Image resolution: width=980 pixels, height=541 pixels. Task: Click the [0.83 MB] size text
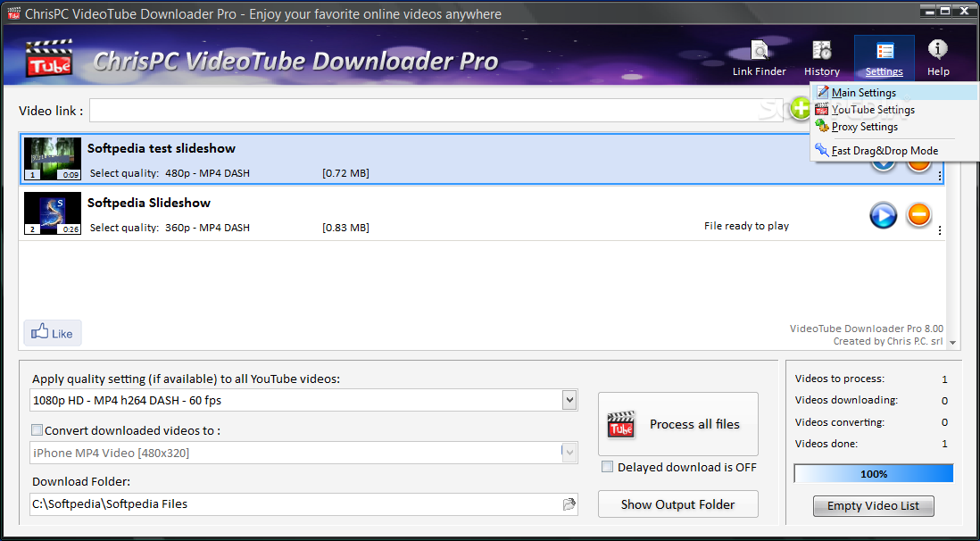(345, 228)
